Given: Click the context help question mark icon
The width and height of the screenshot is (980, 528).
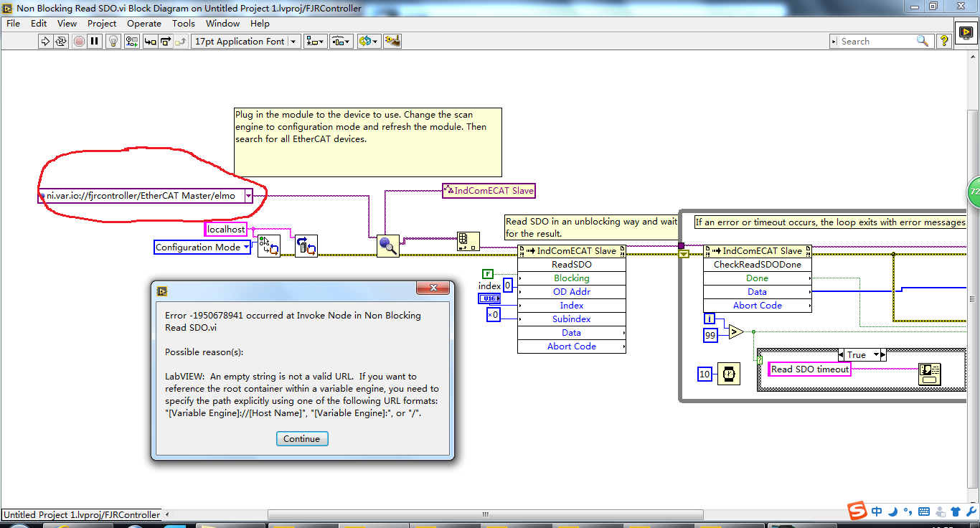Looking at the screenshot, I should point(944,42).
